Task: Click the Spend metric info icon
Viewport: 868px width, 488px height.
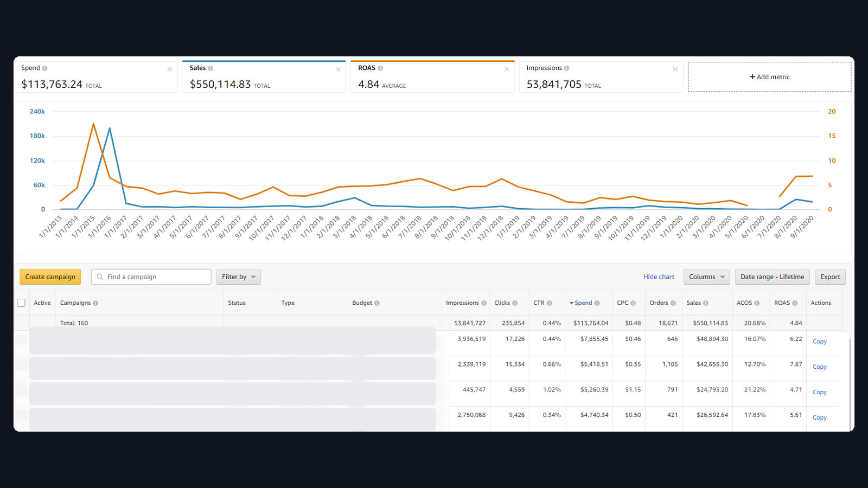Action: click(x=45, y=68)
